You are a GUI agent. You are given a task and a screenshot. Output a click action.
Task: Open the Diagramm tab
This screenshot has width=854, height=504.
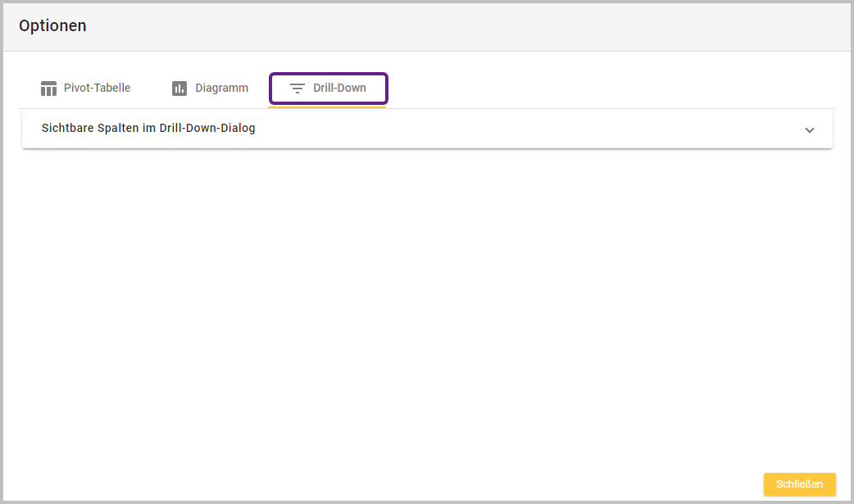coord(210,89)
